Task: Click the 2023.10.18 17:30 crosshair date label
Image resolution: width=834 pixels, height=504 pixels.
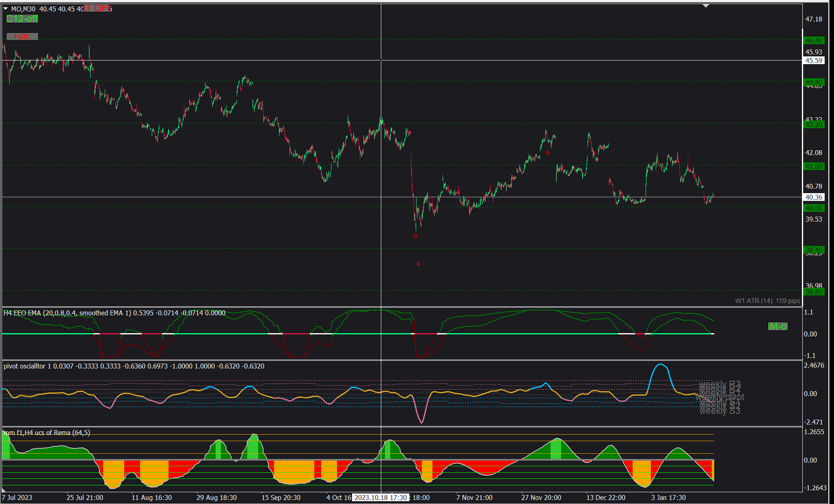Action: point(380,498)
